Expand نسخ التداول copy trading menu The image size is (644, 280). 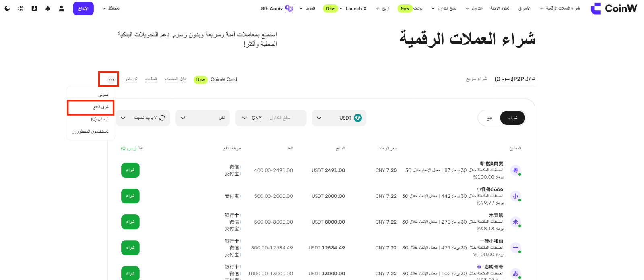pos(444,8)
